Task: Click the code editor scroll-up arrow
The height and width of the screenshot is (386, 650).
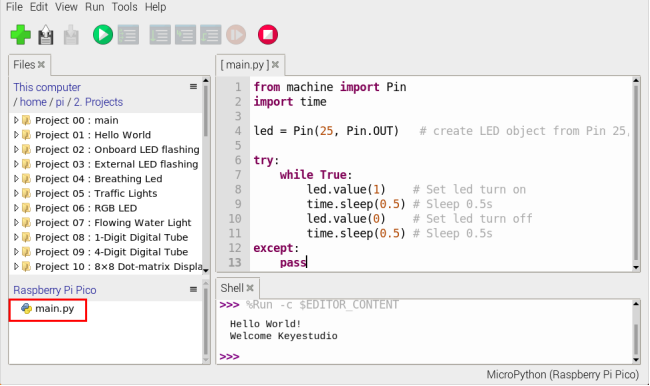Action: [x=636, y=80]
